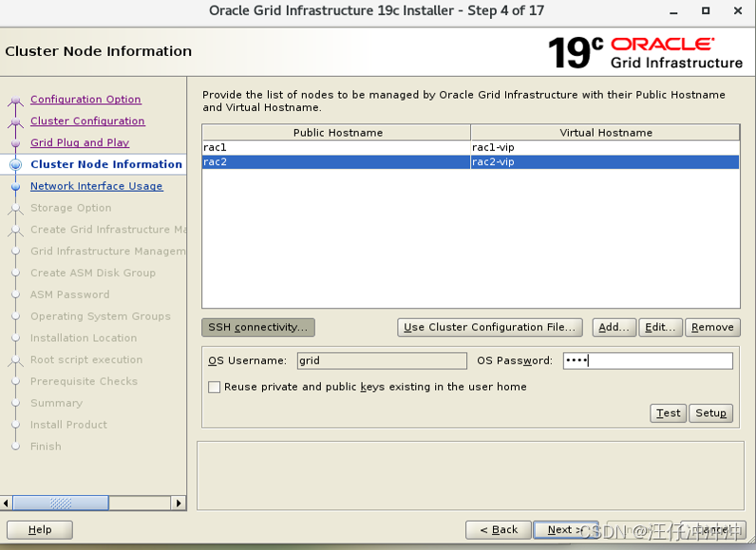This screenshot has height=550, width=756.
Task: Click sidebar scrollbar right arrow
Action: (179, 503)
